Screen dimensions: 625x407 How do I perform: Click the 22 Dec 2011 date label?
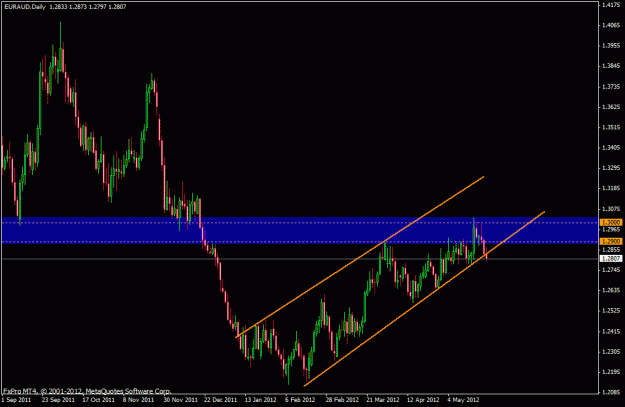click(x=220, y=400)
